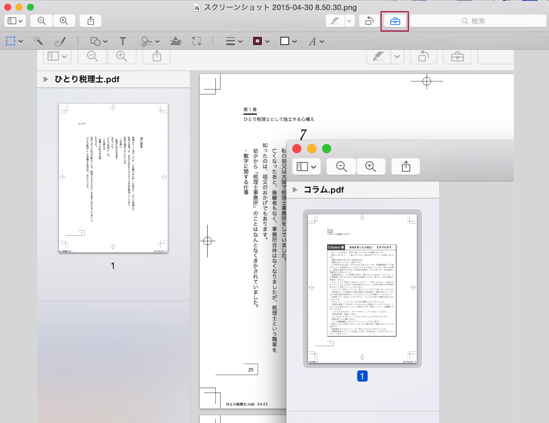
Task: Choose the rectangular selection tool
Action: (x=10, y=41)
